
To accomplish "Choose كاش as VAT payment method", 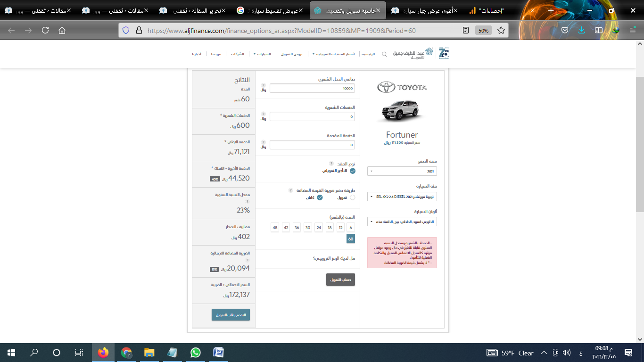I will pos(320,197).
